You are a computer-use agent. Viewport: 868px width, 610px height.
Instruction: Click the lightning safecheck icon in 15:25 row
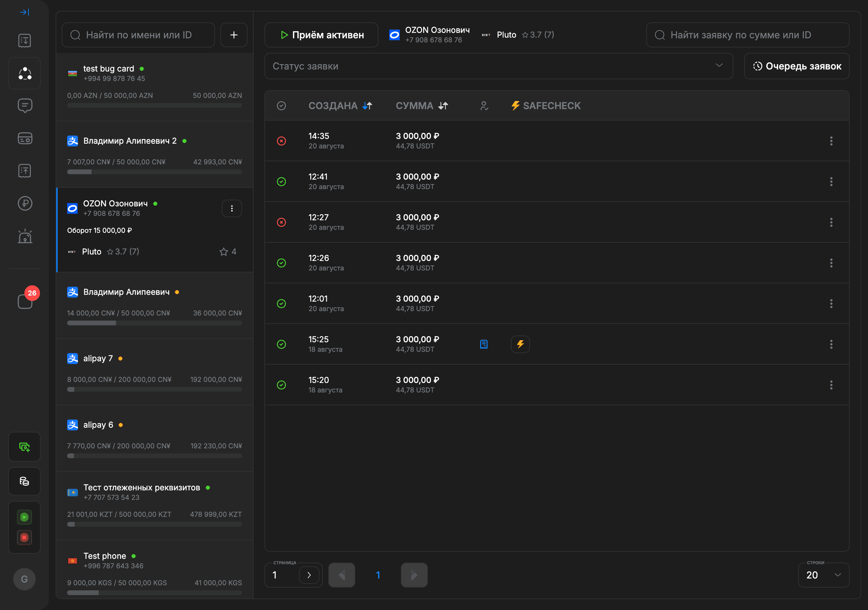pos(520,344)
